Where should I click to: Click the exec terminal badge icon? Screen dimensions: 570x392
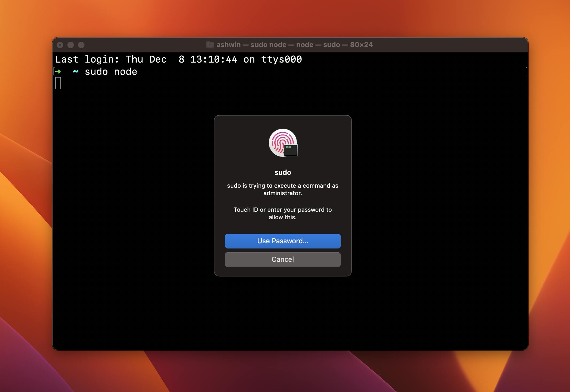point(291,150)
